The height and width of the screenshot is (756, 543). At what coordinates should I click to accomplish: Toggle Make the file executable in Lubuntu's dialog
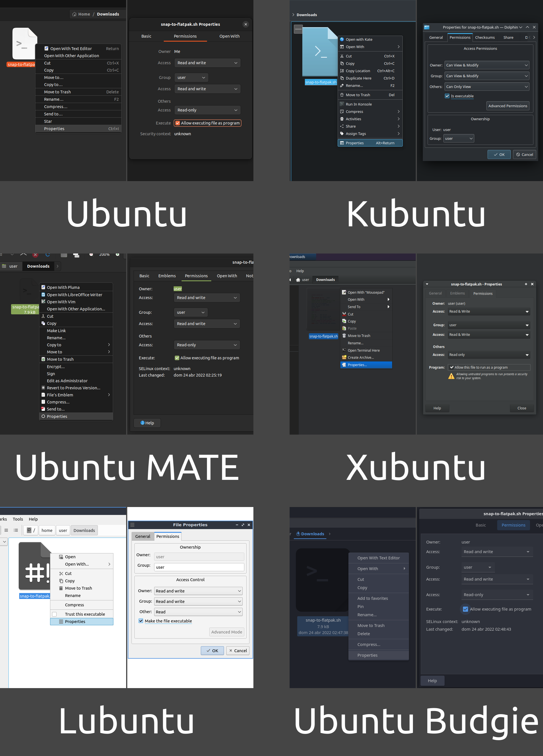[x=141, y=621]
